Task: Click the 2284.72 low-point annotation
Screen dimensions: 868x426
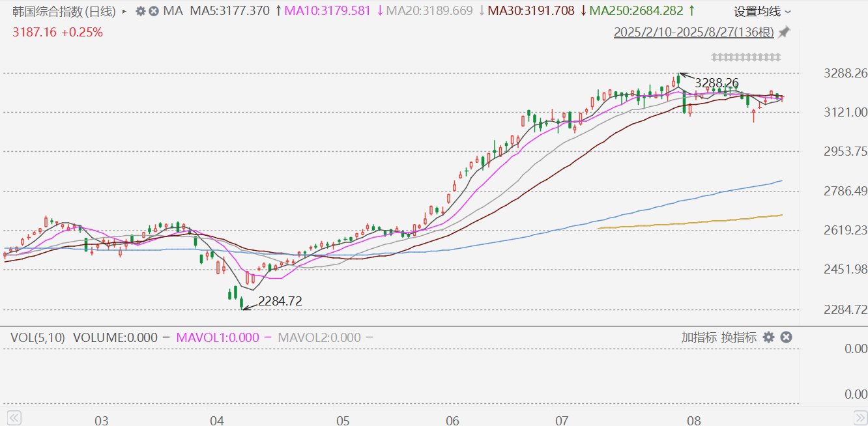Action: pyautogui.click(x=280, y=301)
